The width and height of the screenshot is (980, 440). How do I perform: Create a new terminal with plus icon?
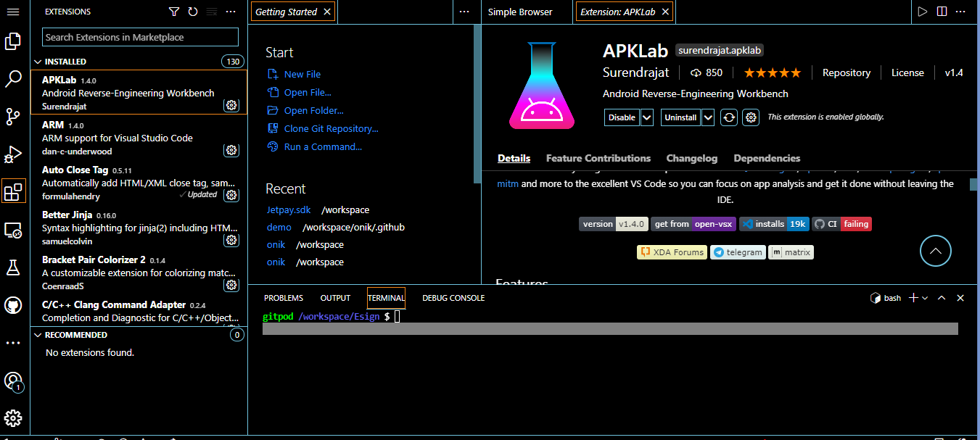click(x=914, y=298)
